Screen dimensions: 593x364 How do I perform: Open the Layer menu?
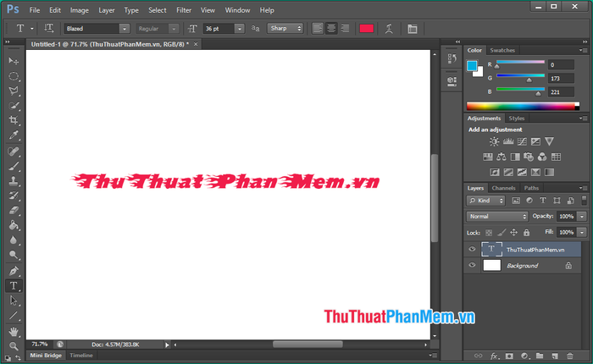coord(106,10)
